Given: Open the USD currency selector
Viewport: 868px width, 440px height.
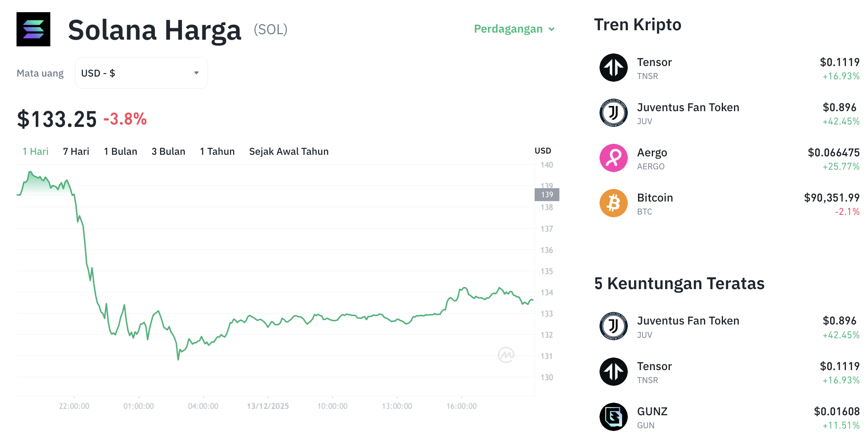Looking at the screenshot, I should (141, 73).
